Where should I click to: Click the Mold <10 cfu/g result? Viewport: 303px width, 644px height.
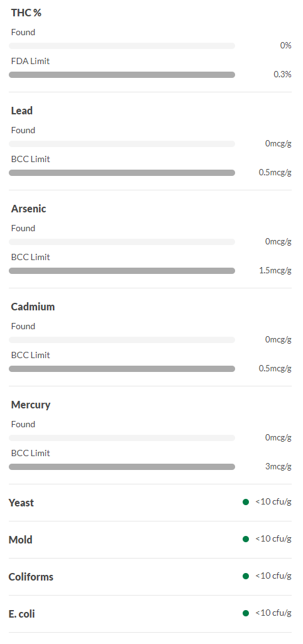pos(273,539)
